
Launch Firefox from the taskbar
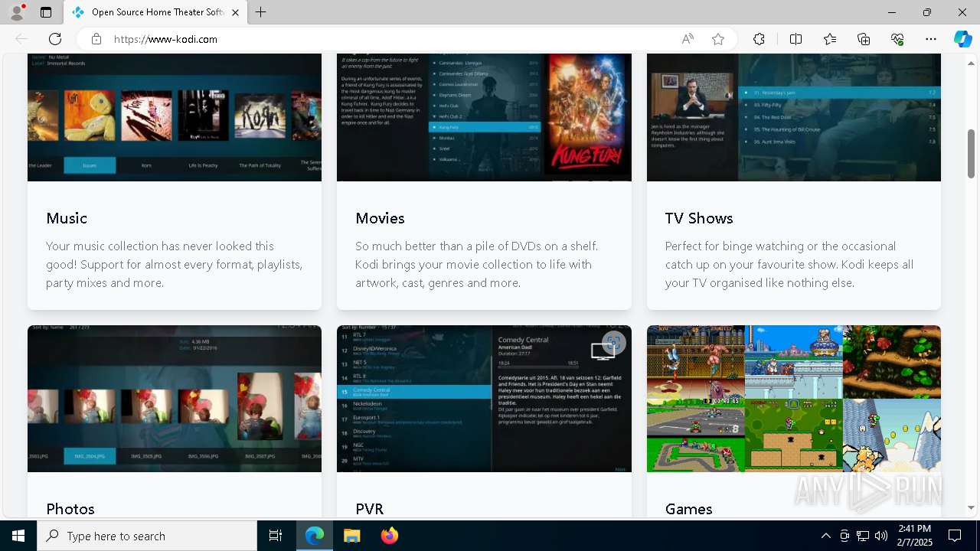(389, 536)
